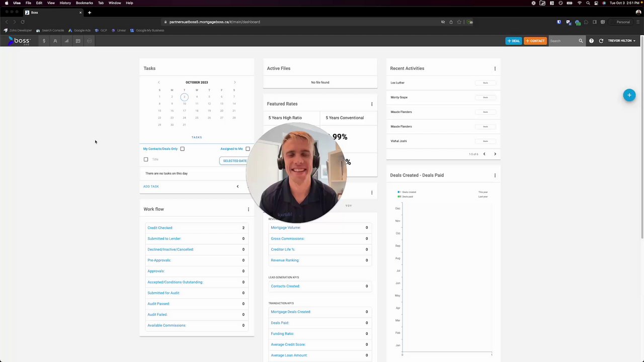Open the messages chat icon in Boss toolbar
The image size is (644, 362).
pos(78,41)
